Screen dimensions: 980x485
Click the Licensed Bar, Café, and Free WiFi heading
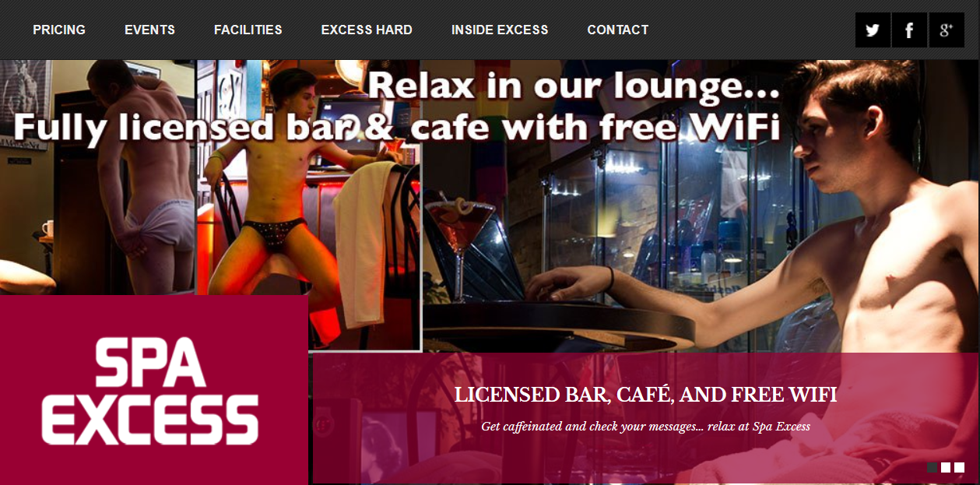645,395
